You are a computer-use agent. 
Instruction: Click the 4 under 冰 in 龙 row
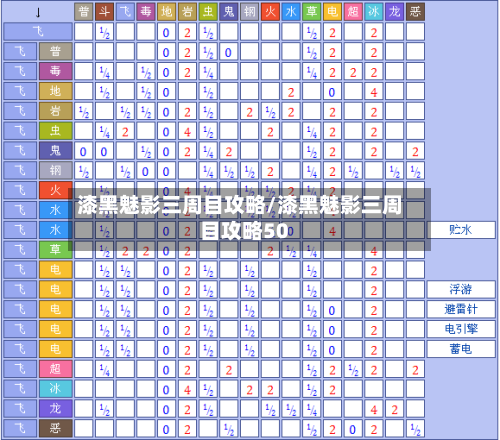(x=374, y=410)
